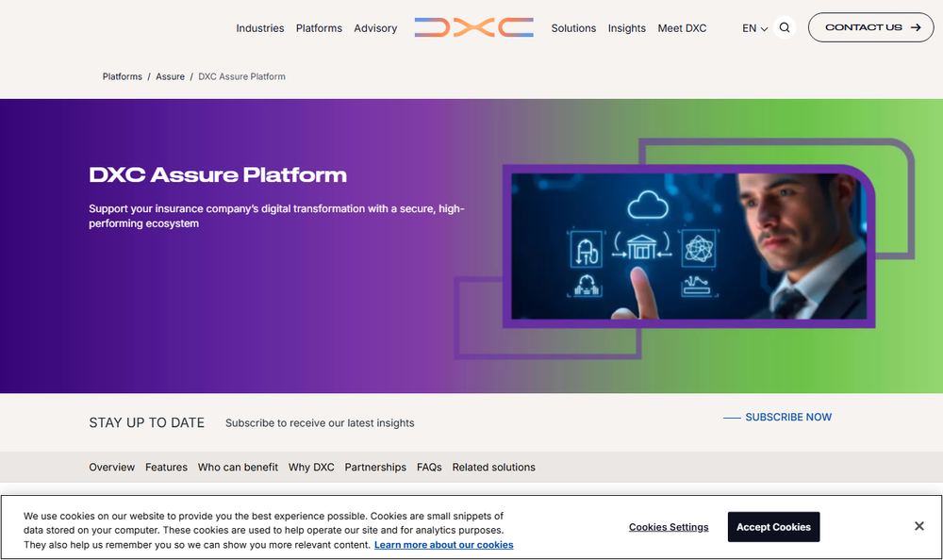Click the DXC Assure Platform heading
Image resolution: width=943 pixels, height=560 pixels.
point(218,175)
